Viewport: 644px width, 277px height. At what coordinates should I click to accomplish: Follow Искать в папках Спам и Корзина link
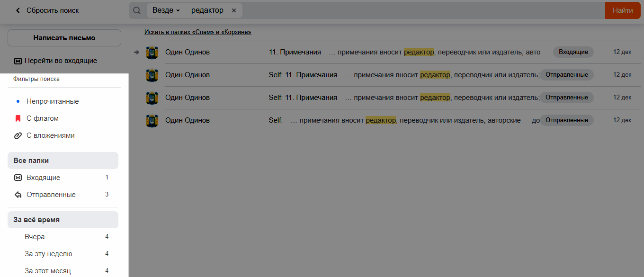[197, 32]
